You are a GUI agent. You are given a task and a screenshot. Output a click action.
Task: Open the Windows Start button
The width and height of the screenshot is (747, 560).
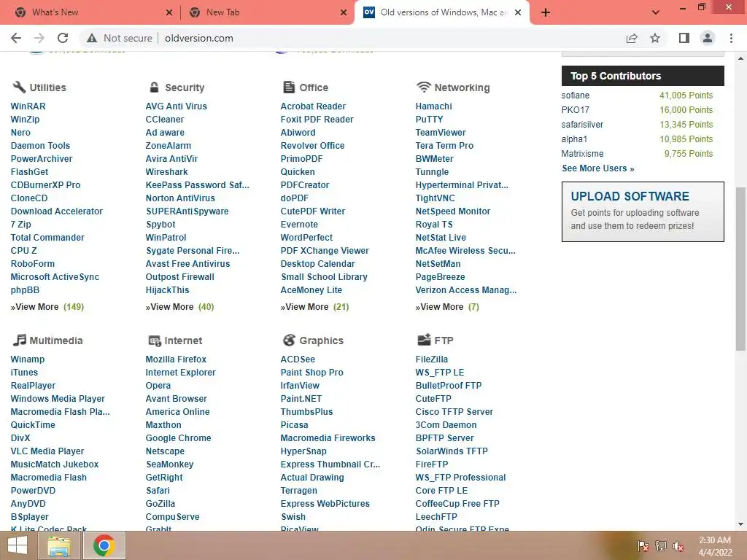tap(18, 545)
